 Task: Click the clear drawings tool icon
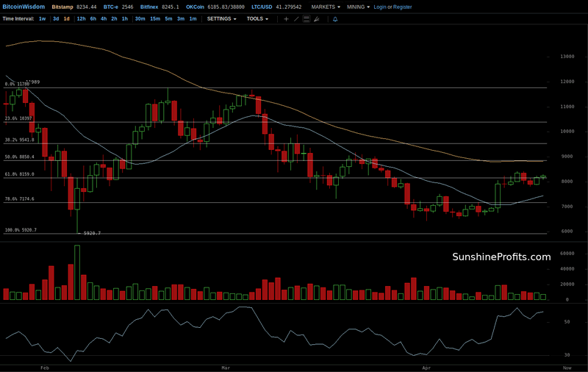(x=317, y=19)
